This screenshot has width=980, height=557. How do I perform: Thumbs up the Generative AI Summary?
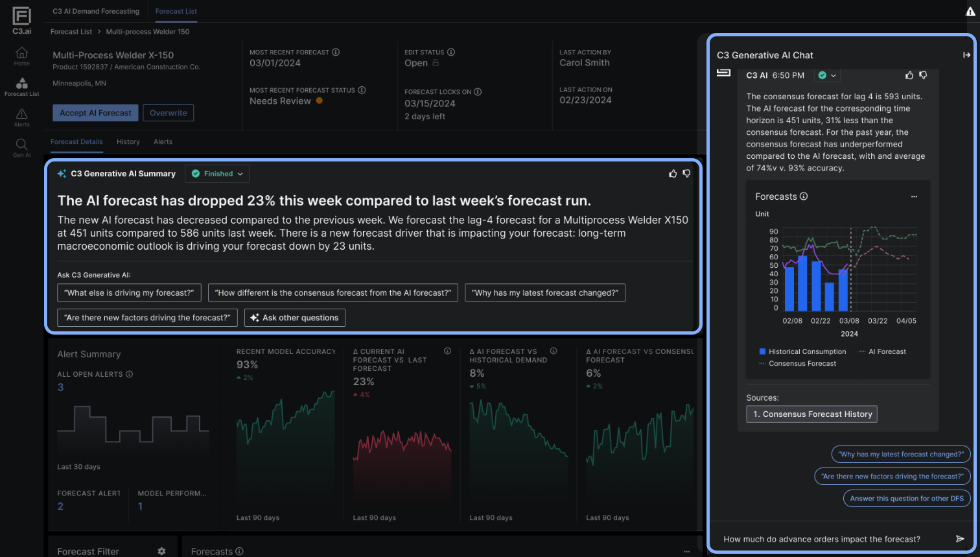(673, 174)
